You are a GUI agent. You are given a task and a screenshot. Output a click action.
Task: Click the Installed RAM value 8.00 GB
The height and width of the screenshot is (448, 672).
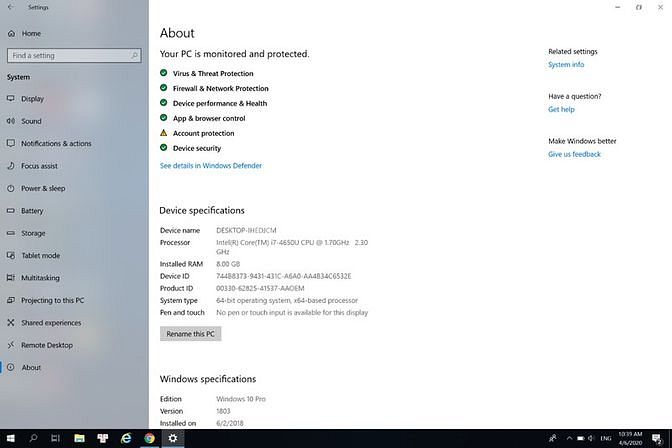pos(228,264)
